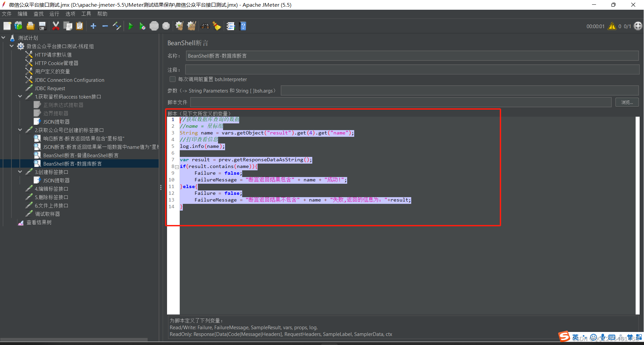Viewport: 644px width, 345px height.
Task: Select 调试取样器 in the tree
Action: tap(47, 214)
